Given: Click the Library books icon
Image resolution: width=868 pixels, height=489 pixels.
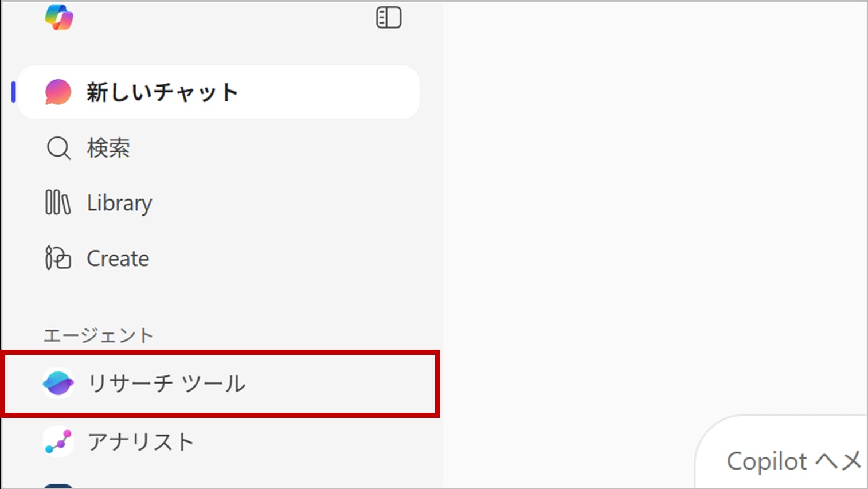Looking at the screenshot, I should pyautogui.click(x=58, y=202).
